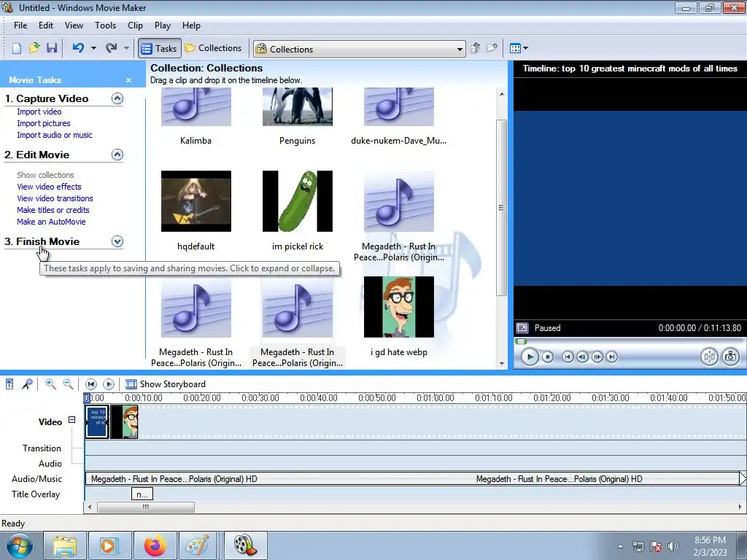Image resolution: width=747 pixels, height=560 pixels.
Task: Take a picture from the preview
Action: [x=730, y=357]
